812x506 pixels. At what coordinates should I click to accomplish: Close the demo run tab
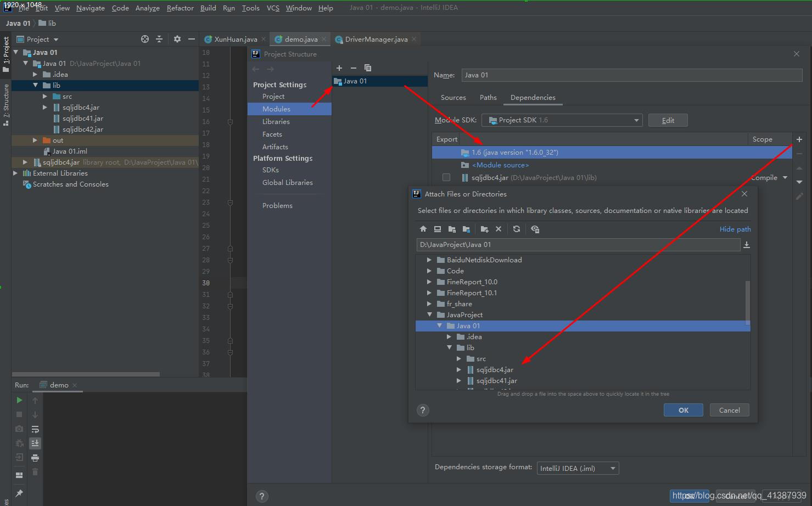point(75,385)
